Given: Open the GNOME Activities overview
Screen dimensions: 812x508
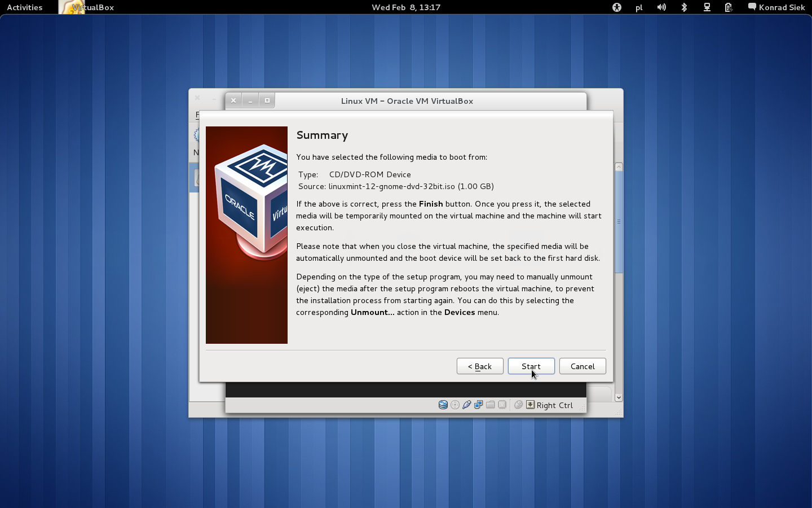Looking at the screenshot, I should [x=25, y=7].
